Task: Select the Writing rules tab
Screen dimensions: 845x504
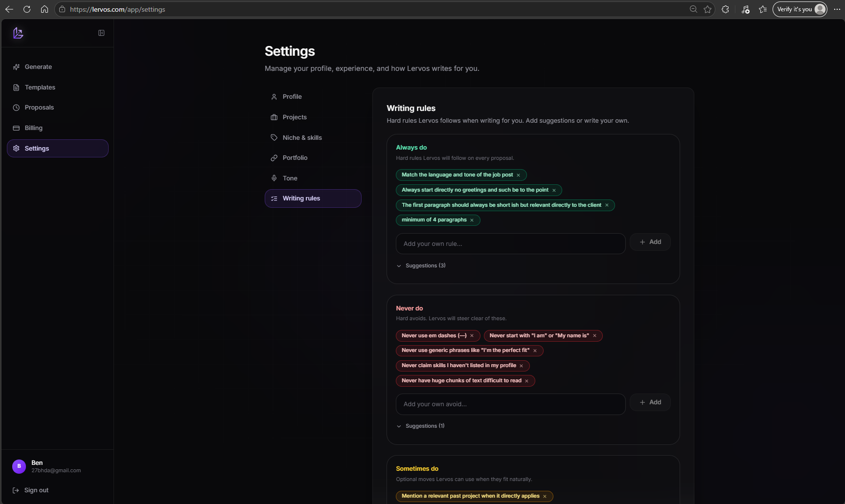Action: [x=313, y=198]
